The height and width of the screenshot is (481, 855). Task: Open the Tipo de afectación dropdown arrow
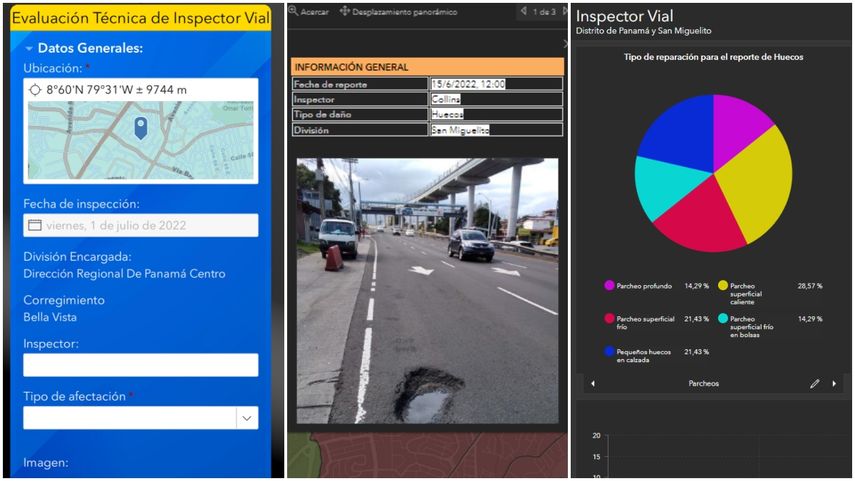[247, 418]
